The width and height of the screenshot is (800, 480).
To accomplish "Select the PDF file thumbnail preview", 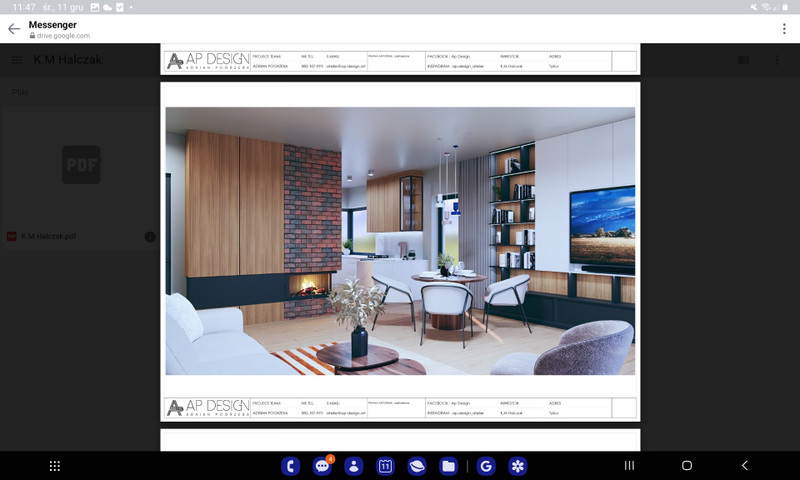I will pos(81,165).
